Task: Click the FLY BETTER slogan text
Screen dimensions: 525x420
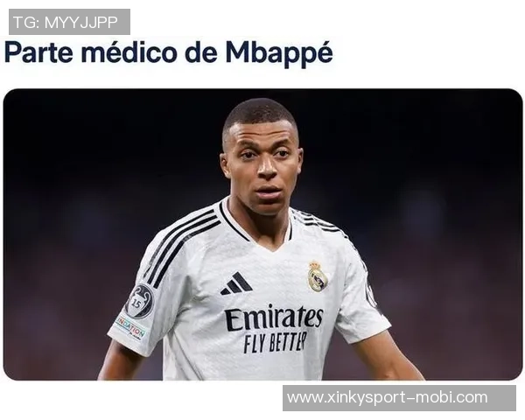Action: point(276,342)
